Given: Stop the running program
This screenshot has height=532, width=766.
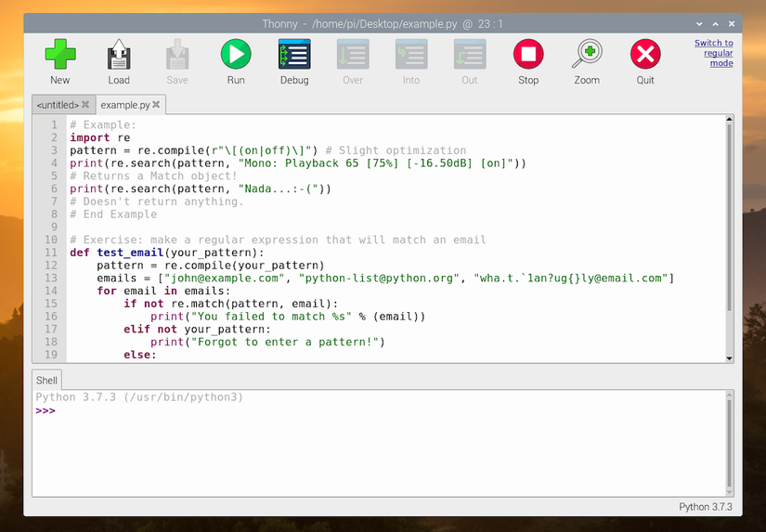Looking at the screenshot, I should (x=528, y=56).
